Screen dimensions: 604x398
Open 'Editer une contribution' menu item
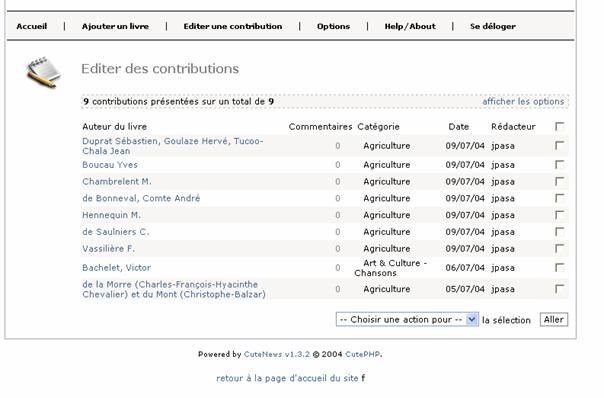point(233,26)
